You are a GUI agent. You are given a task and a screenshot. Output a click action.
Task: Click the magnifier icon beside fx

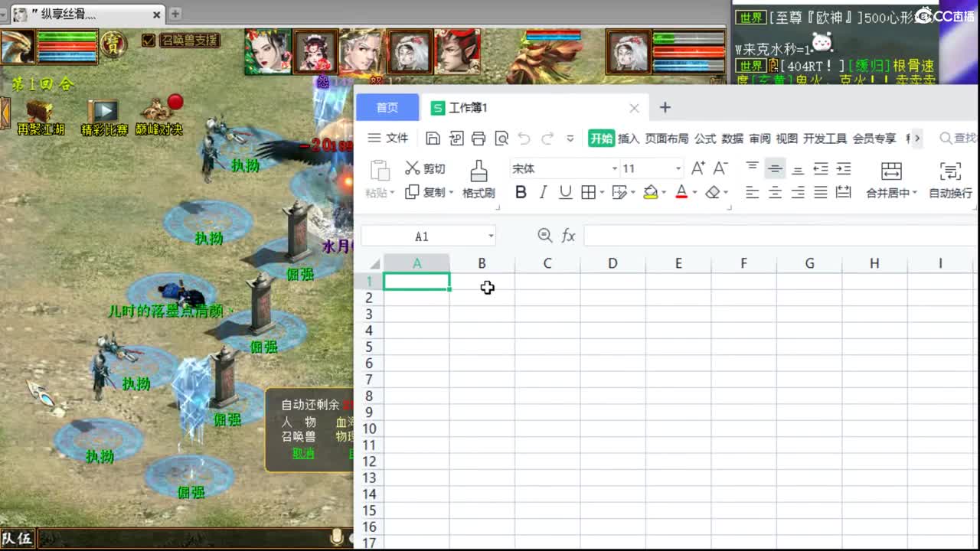(x=544, y=236)
